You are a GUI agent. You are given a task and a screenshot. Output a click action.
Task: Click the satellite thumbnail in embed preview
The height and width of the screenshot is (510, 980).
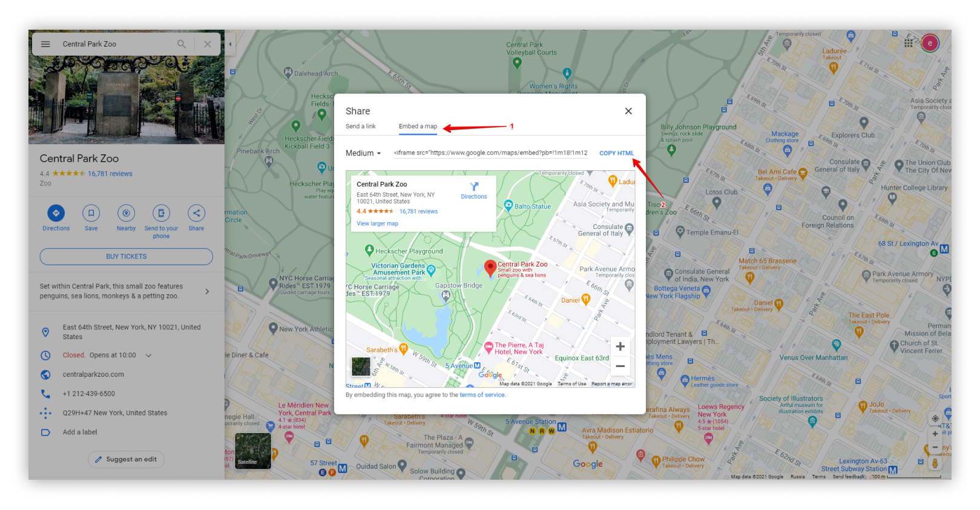[361, 366]
